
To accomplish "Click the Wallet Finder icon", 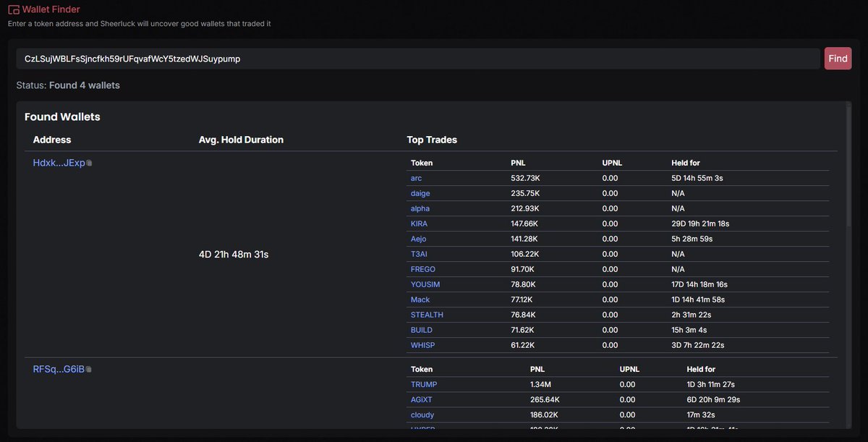I will 14,10.
